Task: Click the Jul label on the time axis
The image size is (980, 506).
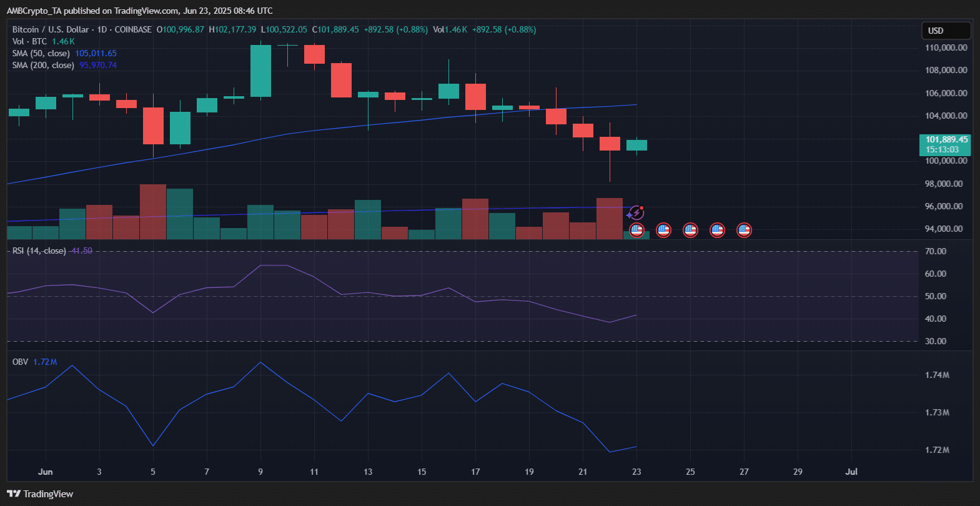Action: (851, 472)
